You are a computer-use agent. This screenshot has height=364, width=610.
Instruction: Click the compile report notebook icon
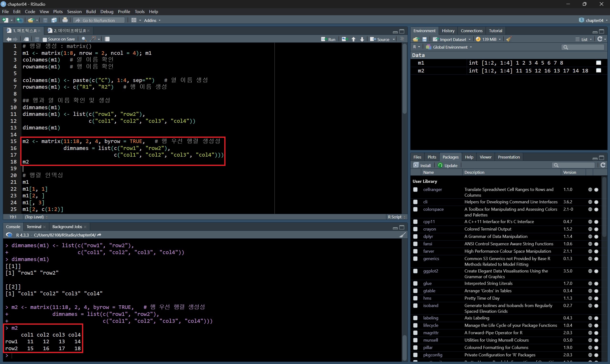(107, 39)
